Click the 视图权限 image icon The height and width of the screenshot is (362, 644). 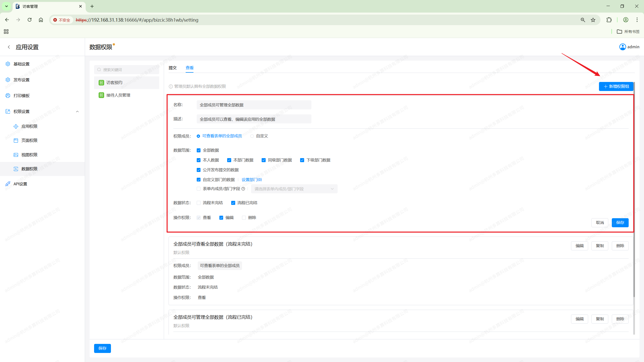coord(16,155)
